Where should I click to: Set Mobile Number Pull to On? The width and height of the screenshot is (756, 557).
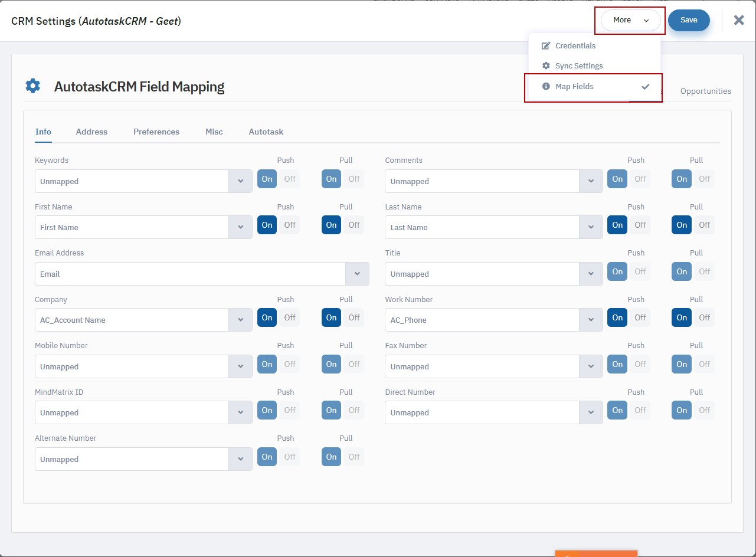tap(331, 364)
